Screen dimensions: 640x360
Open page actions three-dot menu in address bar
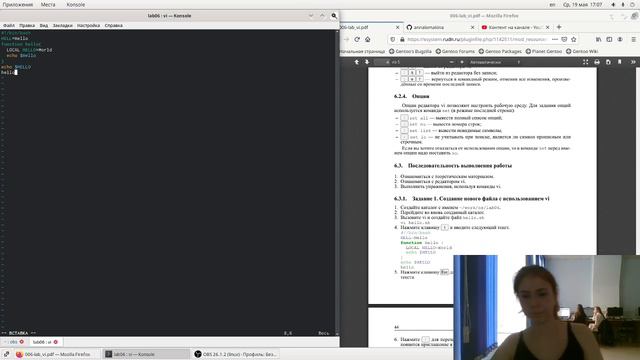(555, 39)
